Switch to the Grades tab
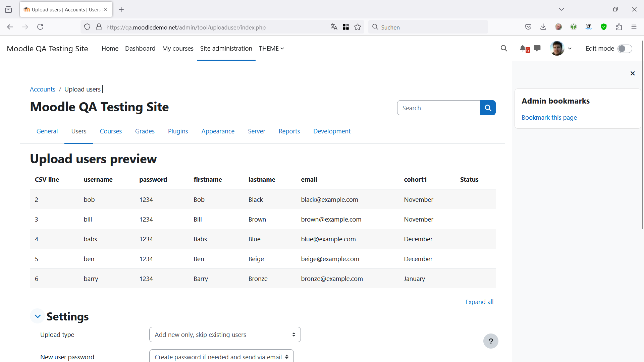Image resolution: width=644 pixels, height=362 pixels. coord(145,131)
